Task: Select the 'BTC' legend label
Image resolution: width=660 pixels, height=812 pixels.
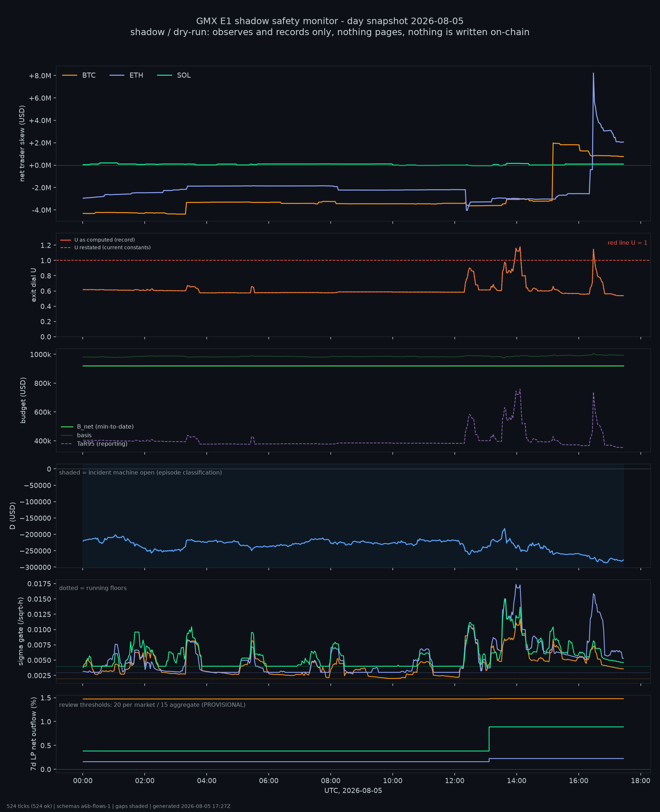Action: coord(89,75)
